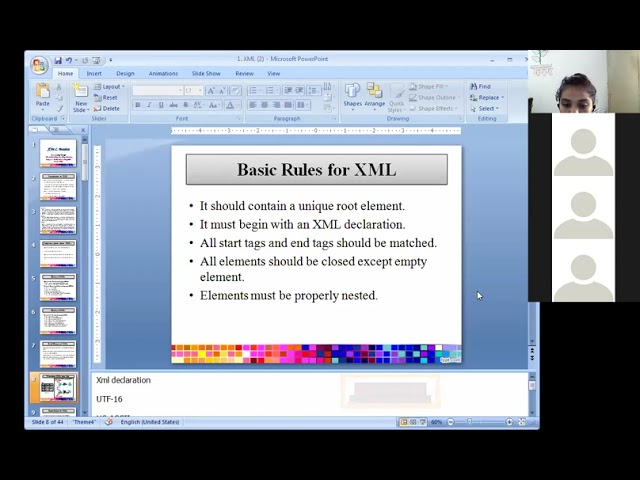Open the Select menu
The width and height of the screenshot is (640, 480).
pos(484,109)
